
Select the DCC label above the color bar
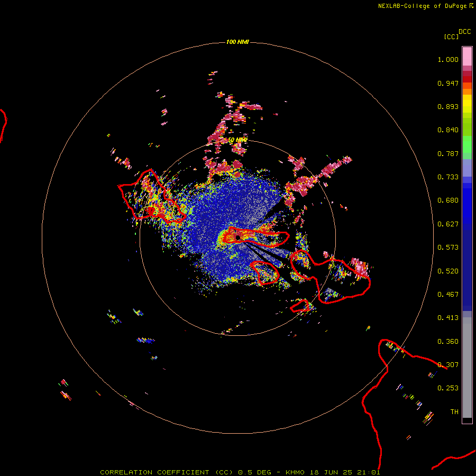(x=465, y=32)
